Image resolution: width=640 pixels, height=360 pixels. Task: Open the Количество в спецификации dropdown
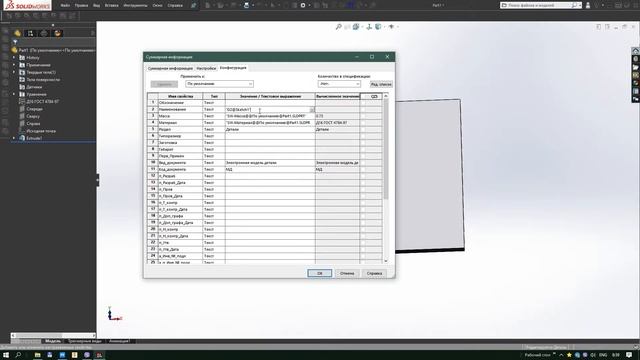coord(339,84)
